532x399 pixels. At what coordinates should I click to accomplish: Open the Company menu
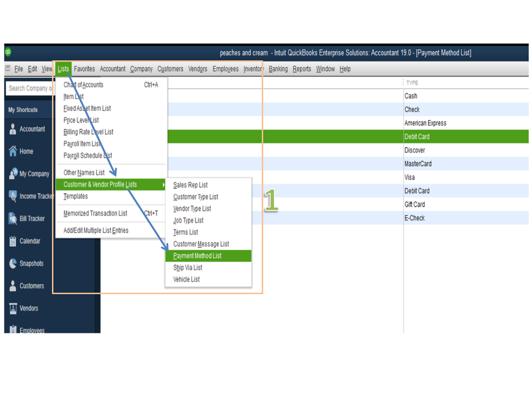point(142,69)
